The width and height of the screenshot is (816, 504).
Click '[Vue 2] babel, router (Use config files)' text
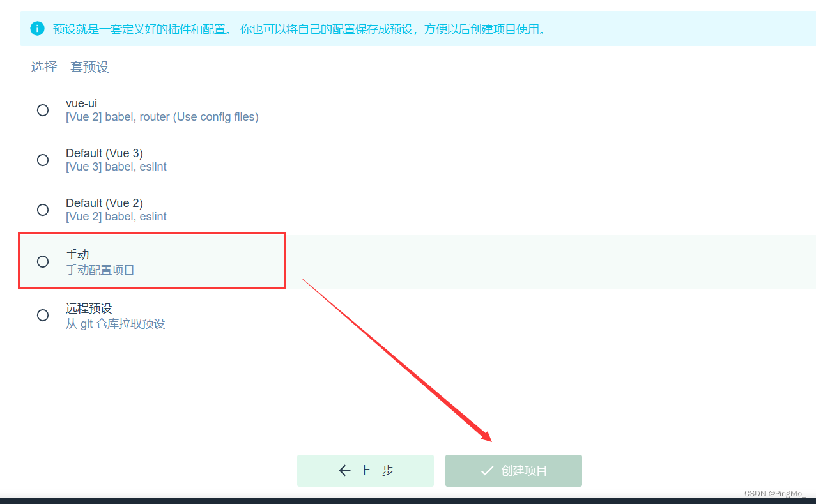point(162,117)
